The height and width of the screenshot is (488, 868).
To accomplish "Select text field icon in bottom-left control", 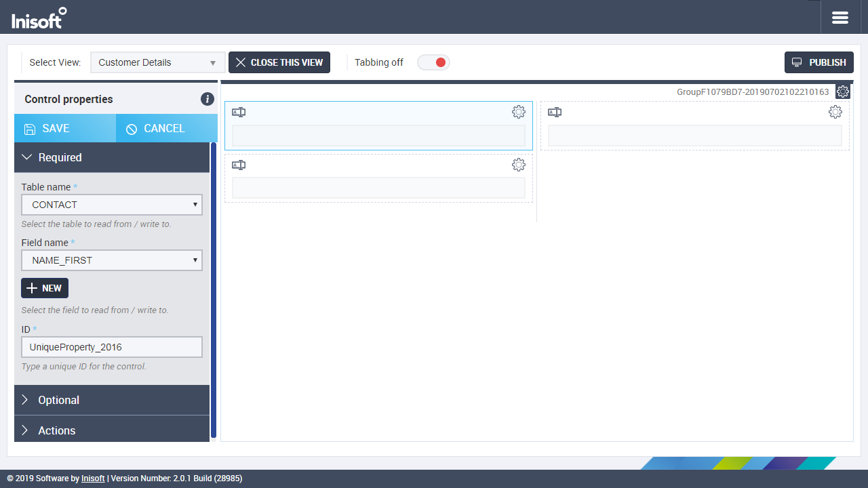I will pyautogui.click(x=239, y=165).
